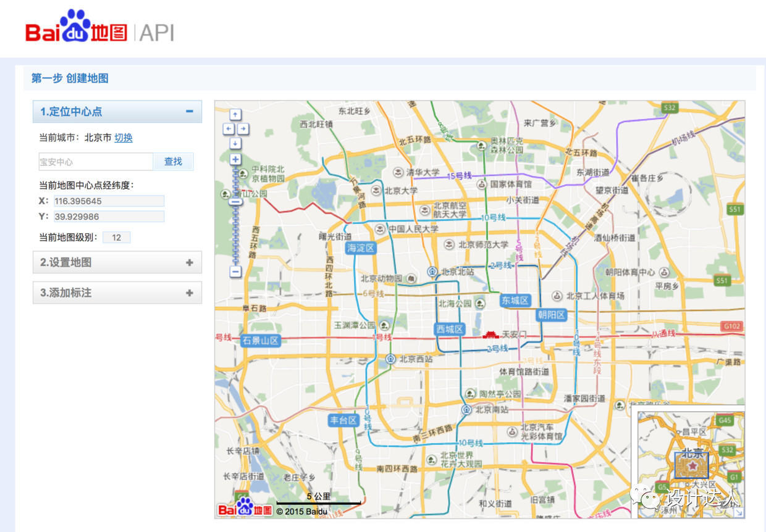Zoom in using the plus button
766x532 pixels.
235,159
